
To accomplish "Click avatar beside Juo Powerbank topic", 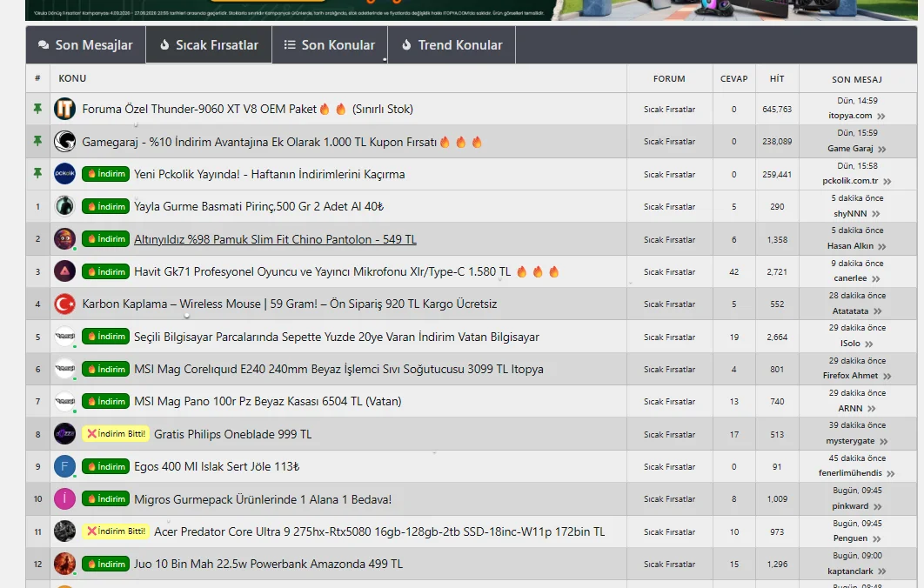I will [x=65, y=564].
